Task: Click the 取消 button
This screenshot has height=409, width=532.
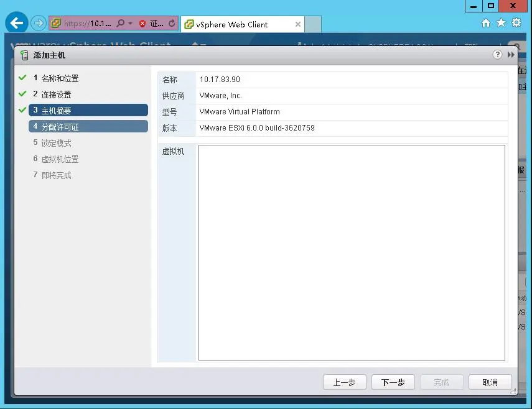Action: point(490,382)
